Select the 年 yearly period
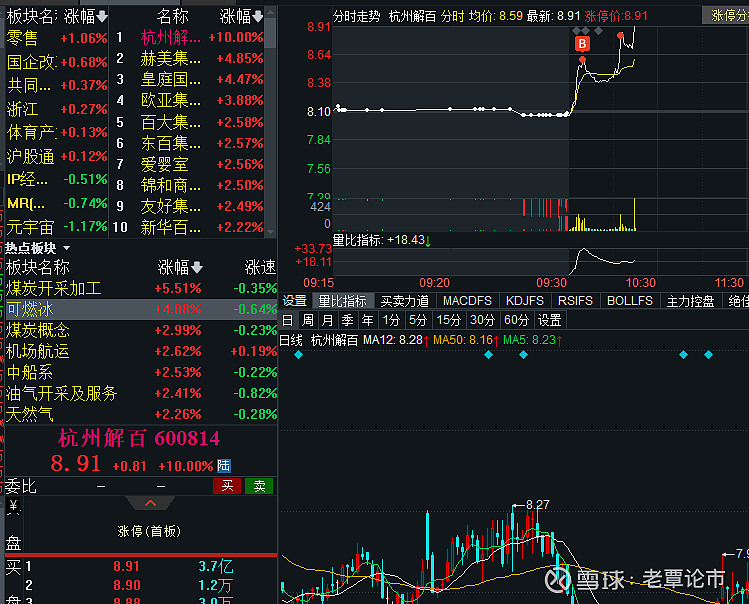 coord(367,320)
